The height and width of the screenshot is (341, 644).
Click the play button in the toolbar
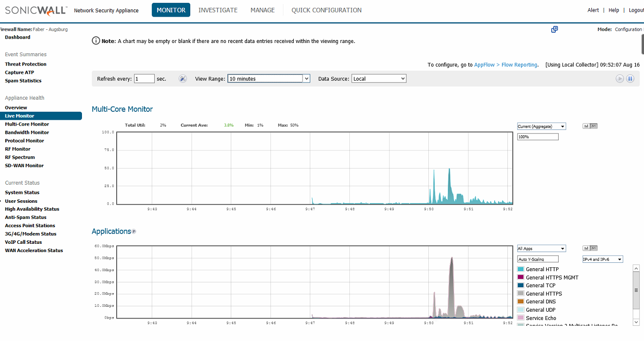620,79
